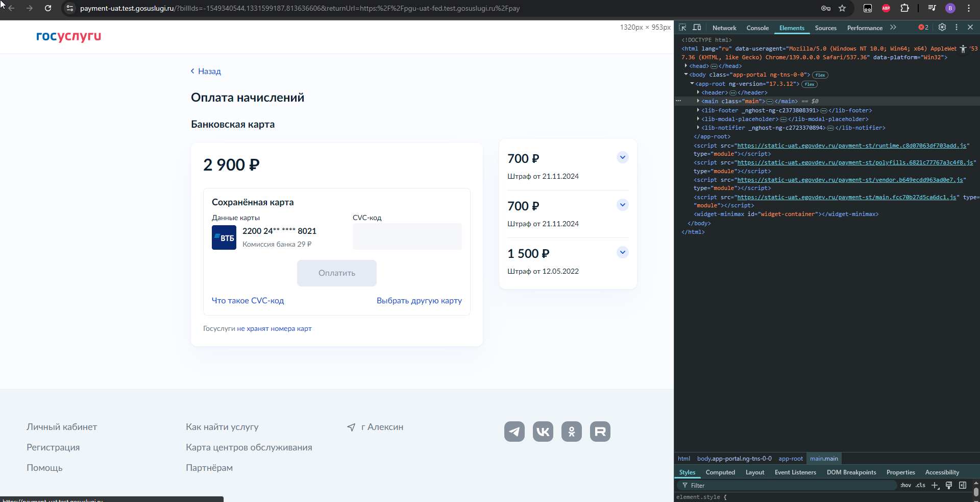Expand the header node in DOM tree

pyautogui.click(x=698, y=92)
